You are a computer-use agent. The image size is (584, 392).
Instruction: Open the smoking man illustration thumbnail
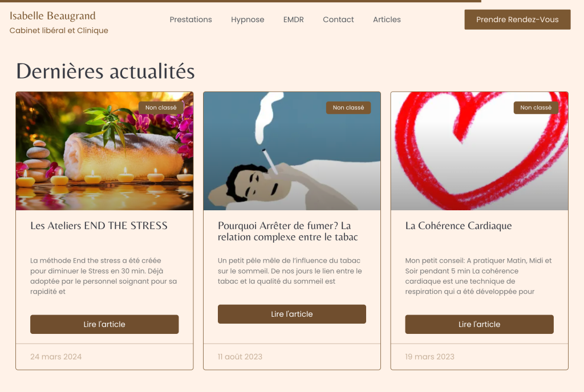click(x=292, y=151)
